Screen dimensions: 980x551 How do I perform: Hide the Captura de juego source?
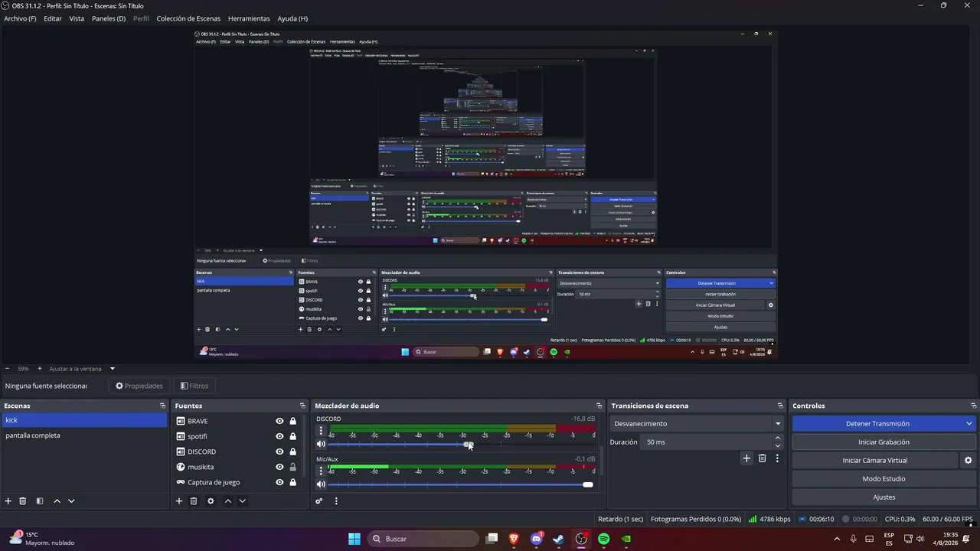pyautogui.click(x=279, y=482)
